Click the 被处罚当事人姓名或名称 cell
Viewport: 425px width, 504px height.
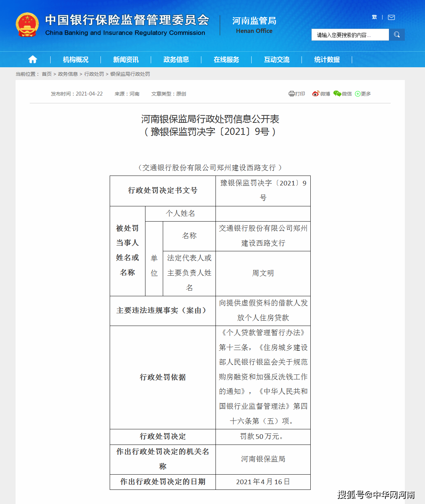coord(127,251)
